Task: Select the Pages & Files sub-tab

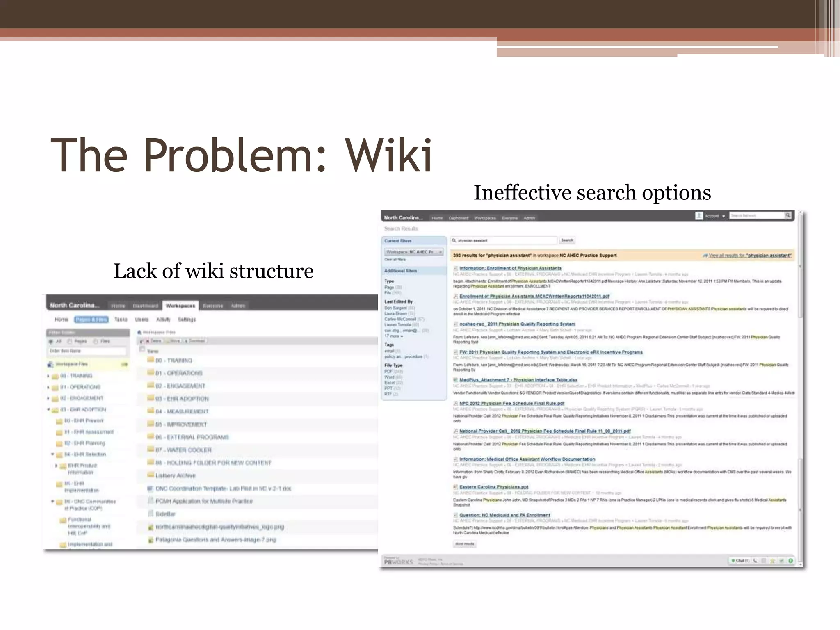Action: 91,320
